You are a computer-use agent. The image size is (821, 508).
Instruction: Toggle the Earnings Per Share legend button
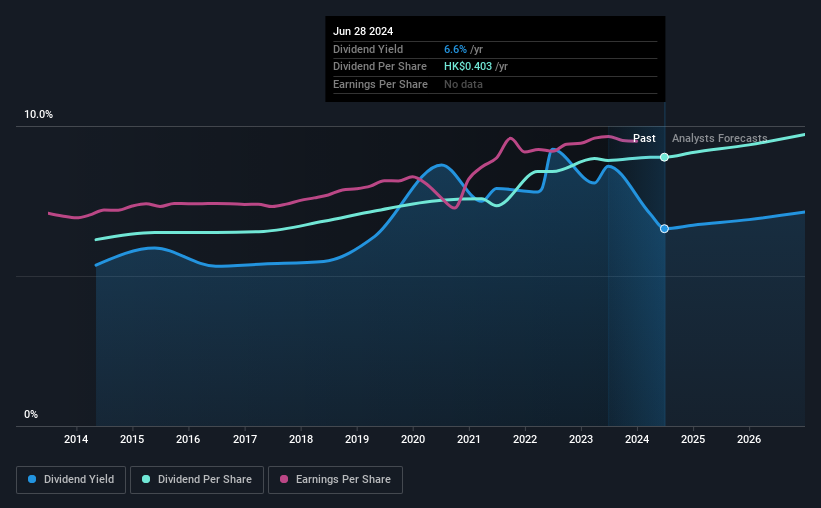click(335, 480)
